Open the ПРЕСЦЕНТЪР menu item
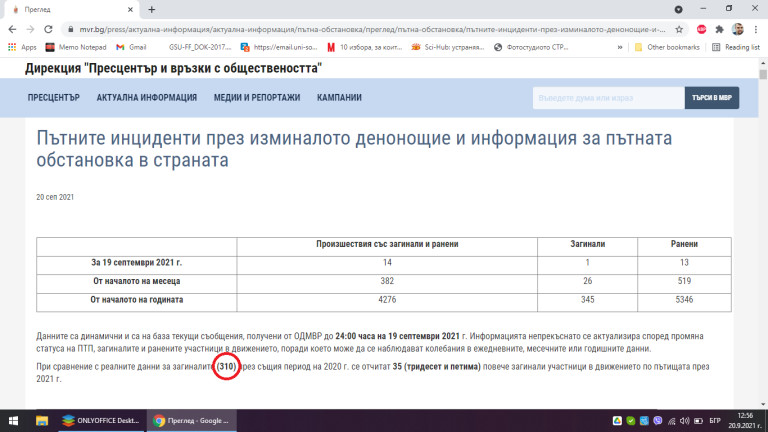The height and width of the screenshot is (432, 768). 53,98
